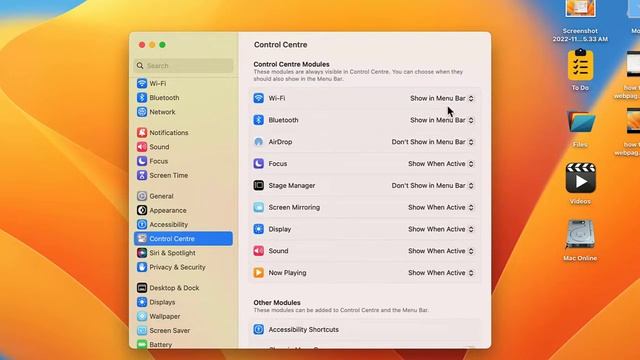Open the Accessibility sidebar icon
This screenshot has height=360, width=640.
click(x=142, y=224)
